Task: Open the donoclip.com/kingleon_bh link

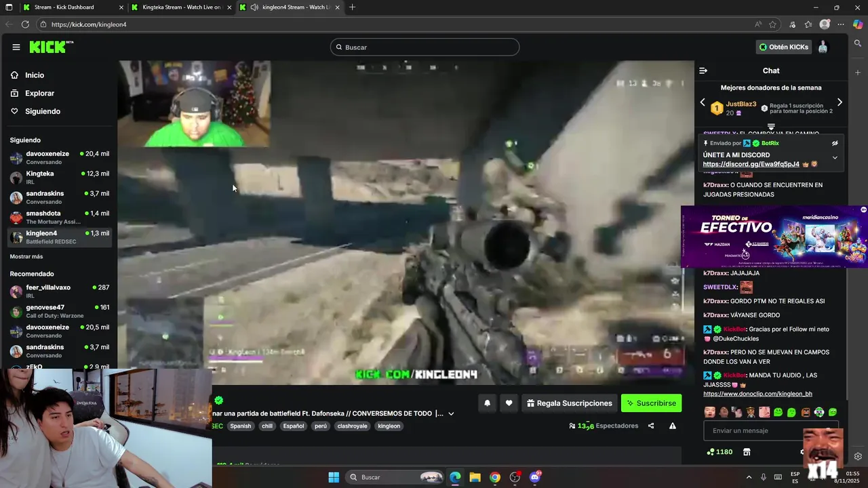Action: 757,394
